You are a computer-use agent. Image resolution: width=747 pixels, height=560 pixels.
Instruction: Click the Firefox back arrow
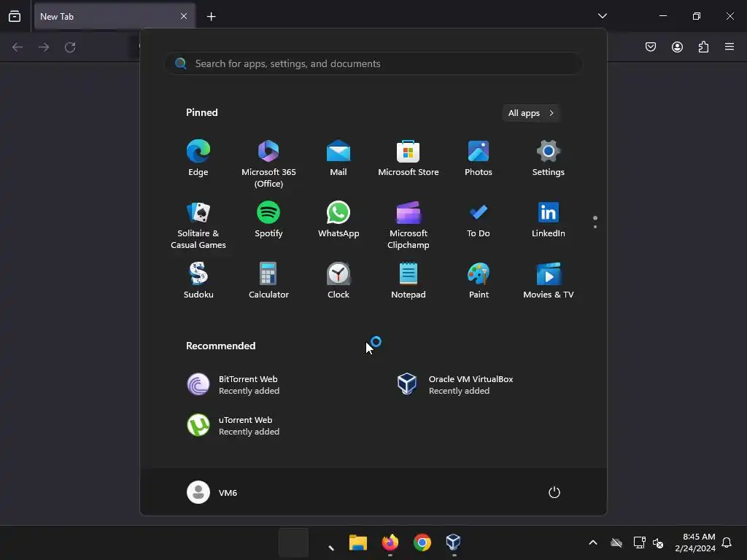[x=18, y=47]
